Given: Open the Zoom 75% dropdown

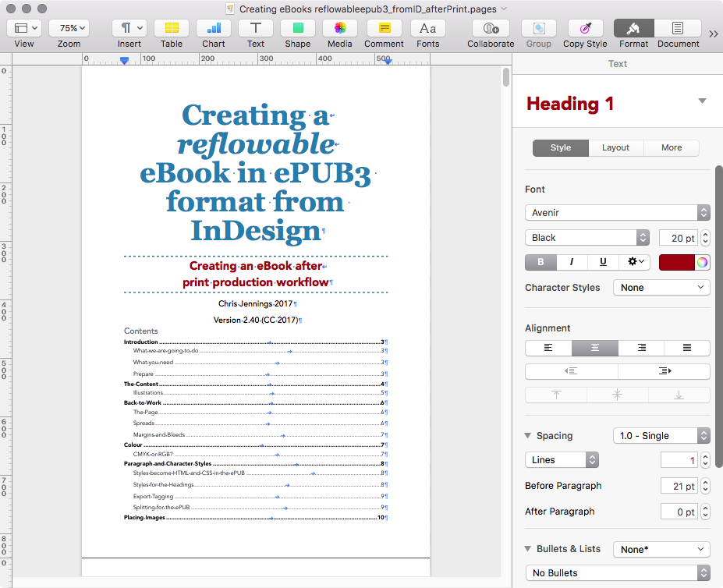Looking at the screenshot, I should point(69,28).
